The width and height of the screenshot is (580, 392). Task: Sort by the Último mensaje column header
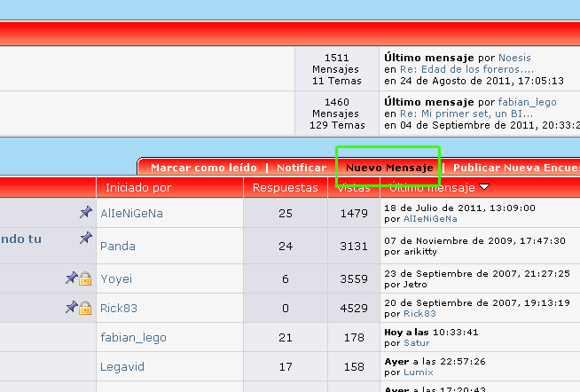coord(433,187)
